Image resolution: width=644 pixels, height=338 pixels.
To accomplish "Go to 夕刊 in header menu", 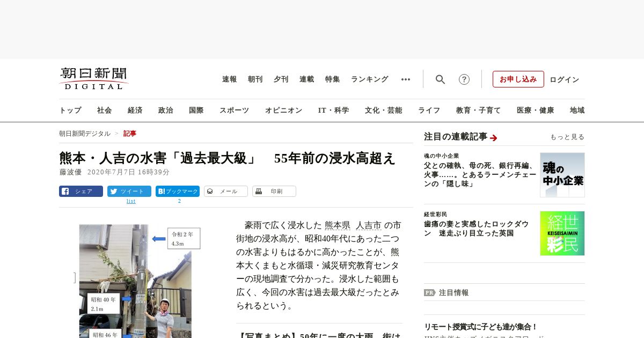I will (281, 79).
